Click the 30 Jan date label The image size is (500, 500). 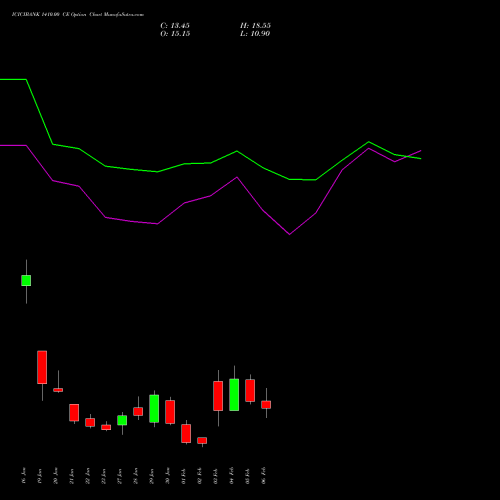168,475
